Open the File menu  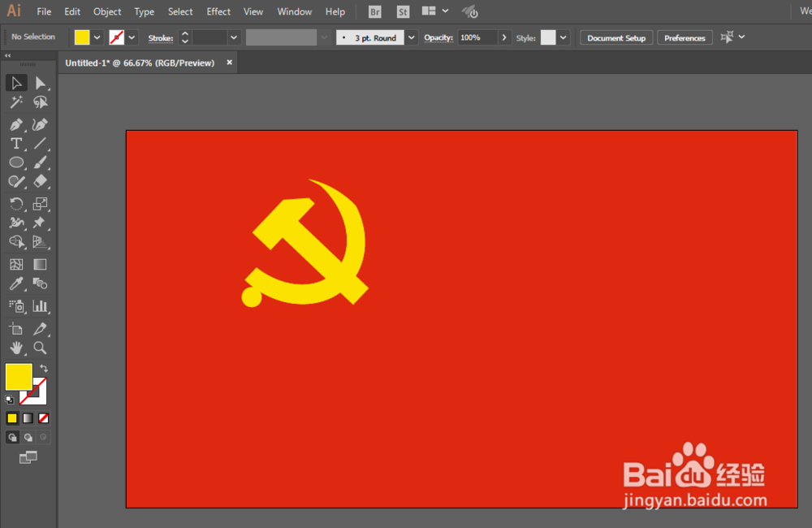[44, 11]
